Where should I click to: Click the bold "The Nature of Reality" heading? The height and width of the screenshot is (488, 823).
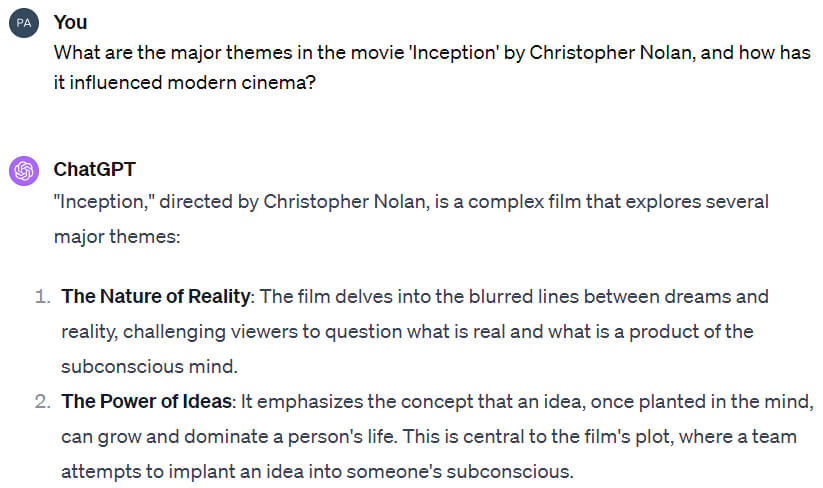point(155,296)
